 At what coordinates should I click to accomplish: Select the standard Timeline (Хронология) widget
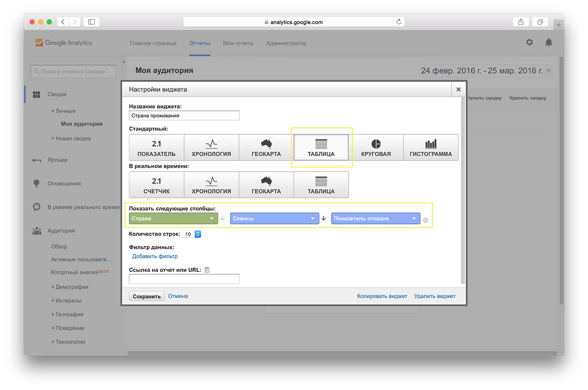point(211,148)
